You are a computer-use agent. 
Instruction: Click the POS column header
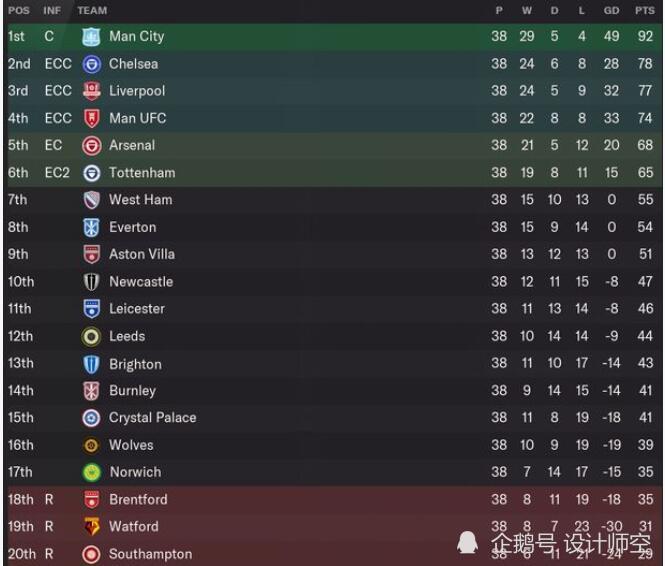[x=19, y=11]
